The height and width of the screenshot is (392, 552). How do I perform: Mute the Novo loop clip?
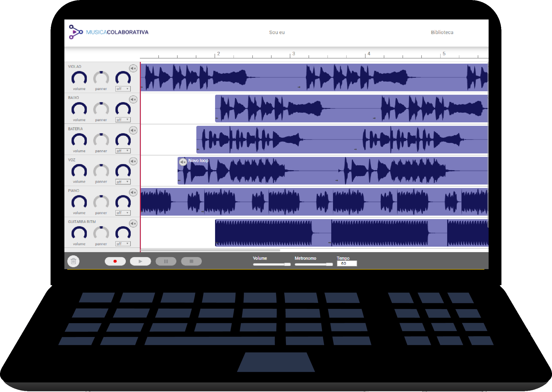click(183, 162)
